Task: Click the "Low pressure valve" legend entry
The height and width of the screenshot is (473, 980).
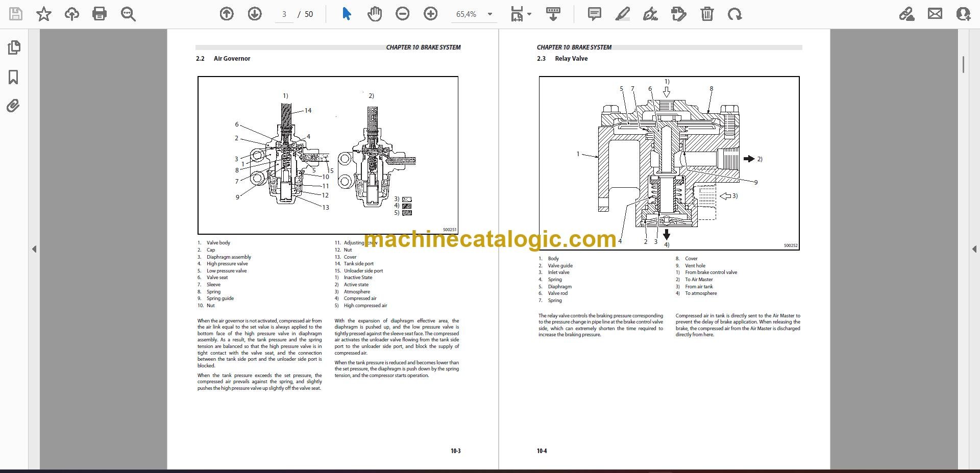Action: [227, 271]
